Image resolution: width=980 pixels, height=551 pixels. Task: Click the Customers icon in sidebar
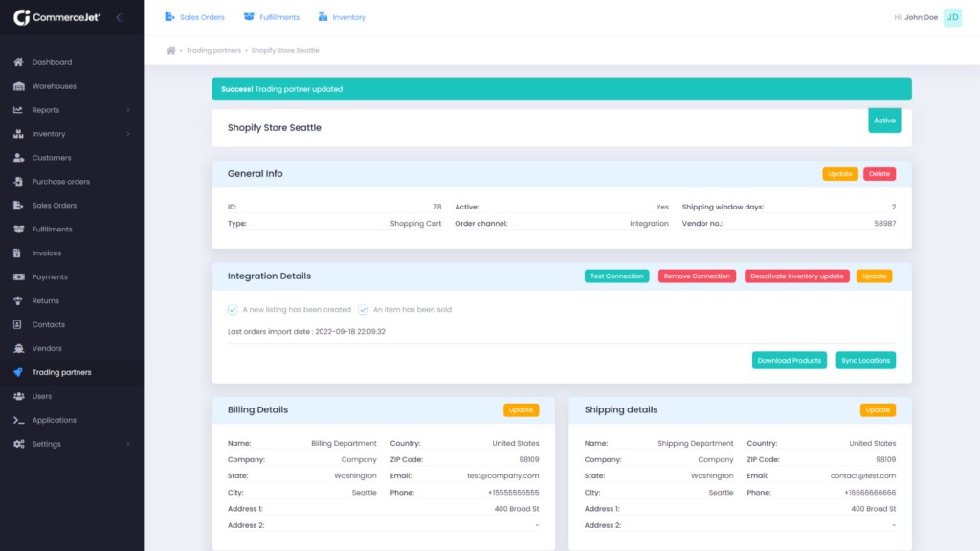point(19,158)
